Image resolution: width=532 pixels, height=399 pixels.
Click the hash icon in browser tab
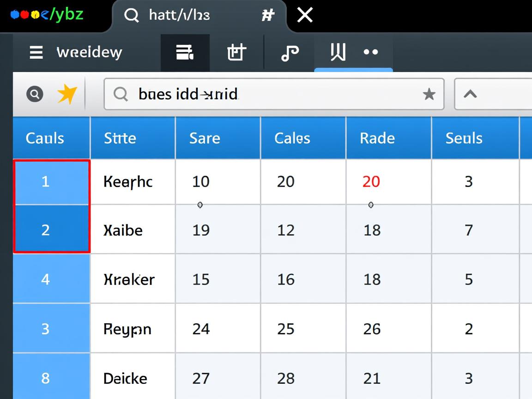pos(268,15)
